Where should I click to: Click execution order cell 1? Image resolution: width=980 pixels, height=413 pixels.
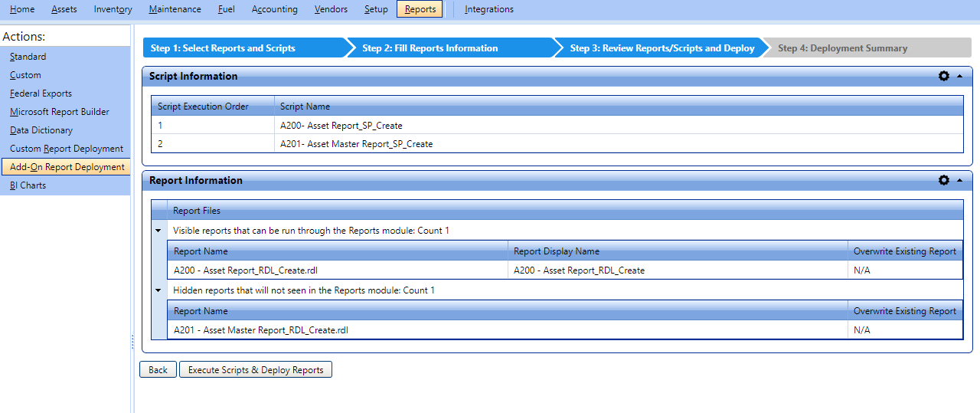tap(213, 125)
